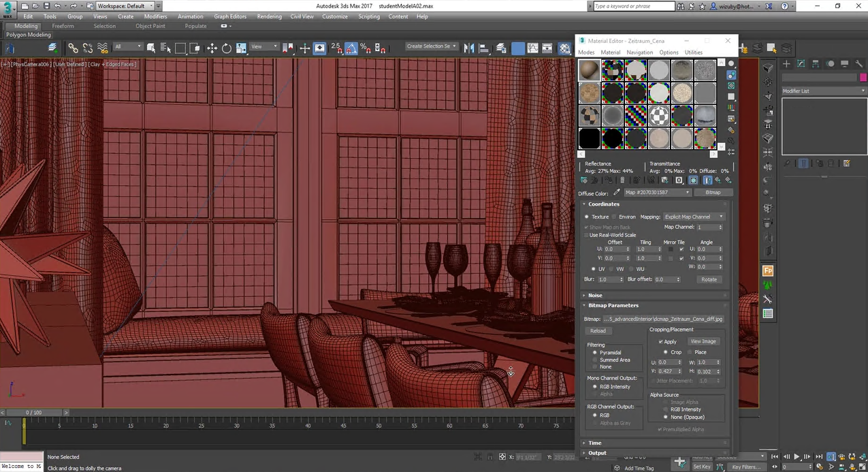Screen dimensions: 868x472
Task: Enable Use Real-World Scale checkbox
Action: pos(586,235)
